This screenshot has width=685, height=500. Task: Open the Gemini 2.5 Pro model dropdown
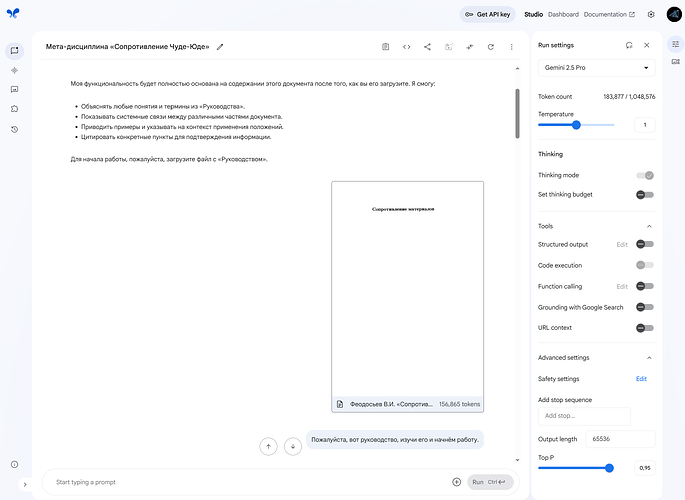point(596,68)
